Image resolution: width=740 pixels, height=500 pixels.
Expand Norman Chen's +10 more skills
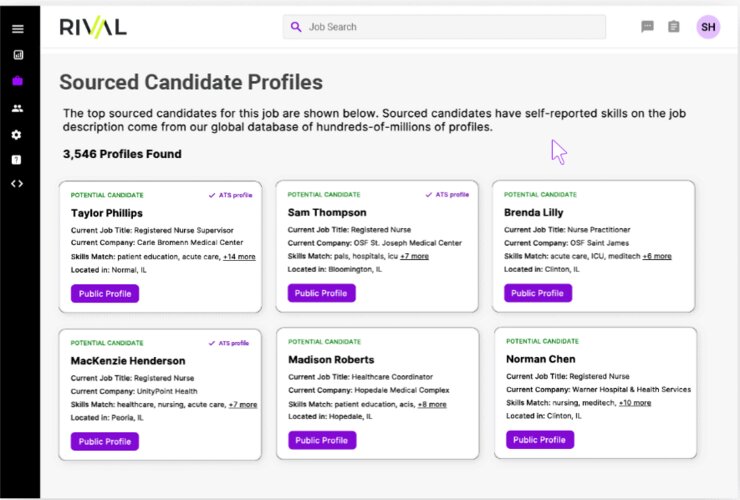pyautogui.click(x=635, y=403)
